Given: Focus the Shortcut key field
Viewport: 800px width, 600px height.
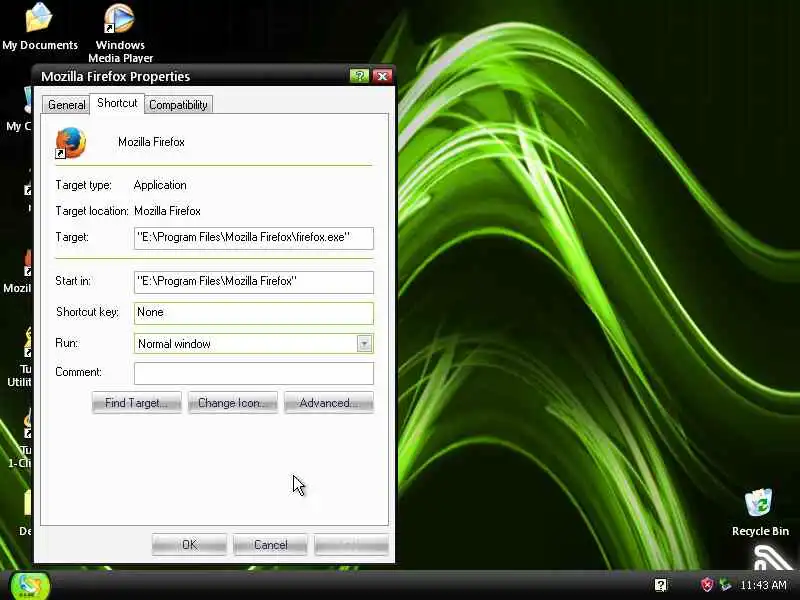Looking at the screenshot, I should point(254,313).
